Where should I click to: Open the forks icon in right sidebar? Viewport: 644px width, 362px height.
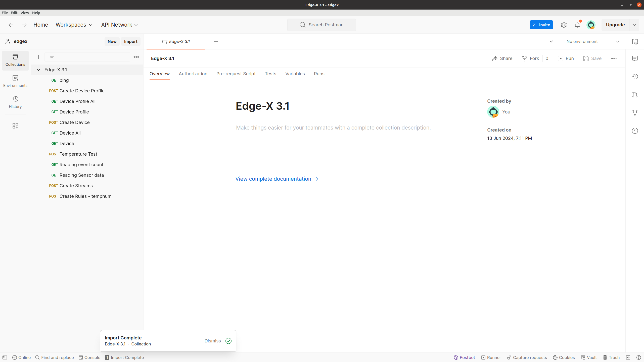pyautogui.click(x=635, y=113)
